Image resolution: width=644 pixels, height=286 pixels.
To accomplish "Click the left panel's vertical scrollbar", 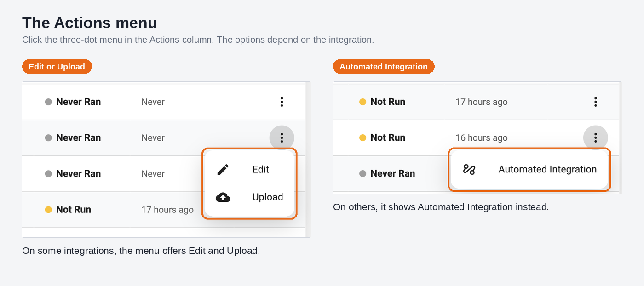I will tap(309, 160).
